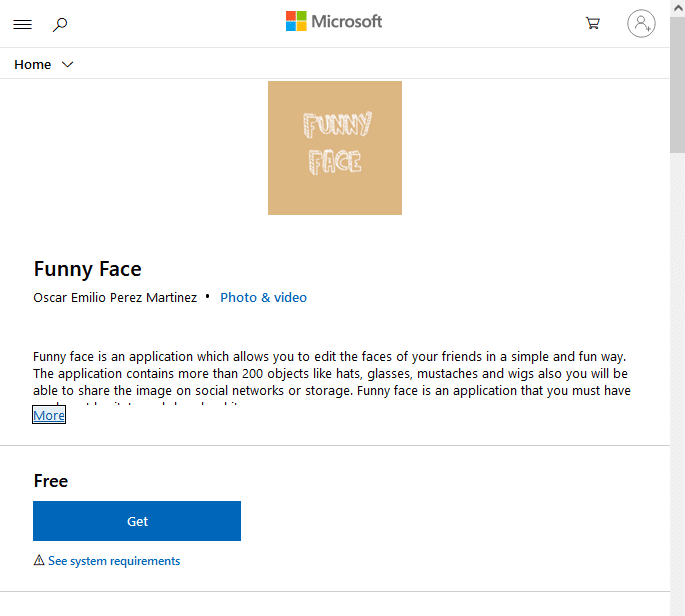Viewport: 685px width, 616px height.
Task: Open the hamburger navigation menu
Action: tap(22, 24)
